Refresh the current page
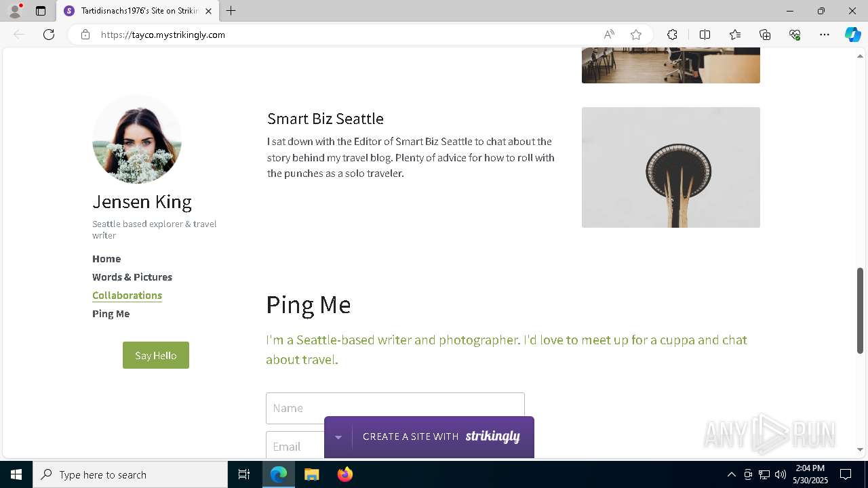The width and height of the screenshot is (868, 488). tap(49, 35)
